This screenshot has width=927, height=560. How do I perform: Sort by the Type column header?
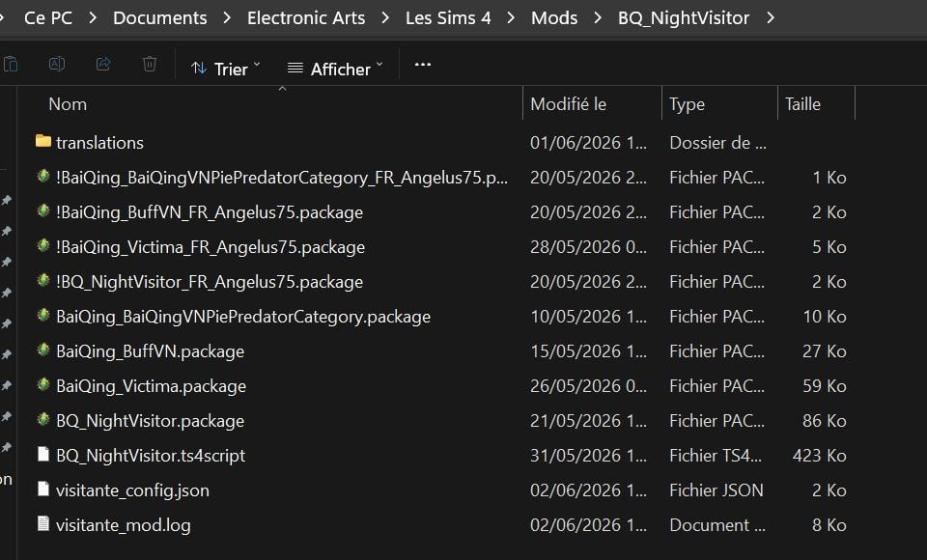tap(687, 104)
